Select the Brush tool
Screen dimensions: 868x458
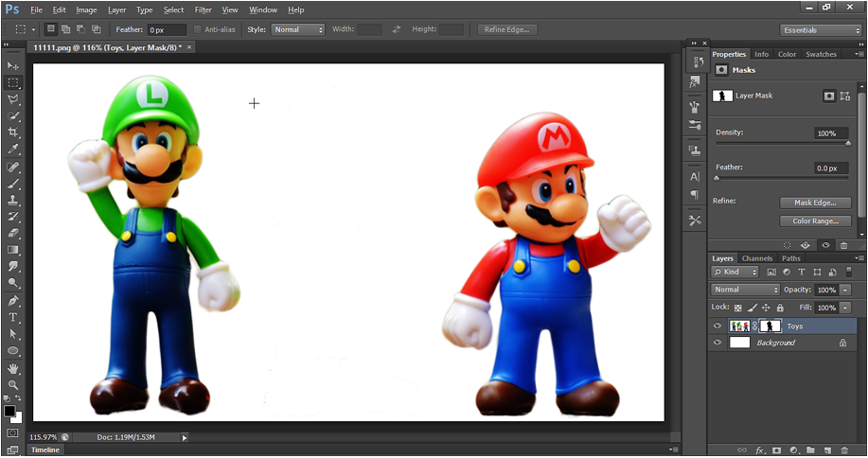pyautogui.click(x=12, y=184)
